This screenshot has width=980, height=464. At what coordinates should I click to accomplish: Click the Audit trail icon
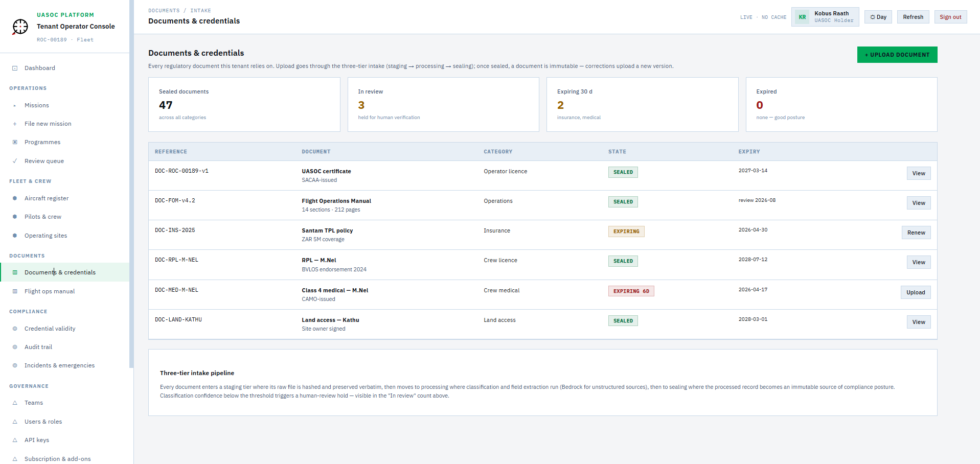(x=15, y=347)
